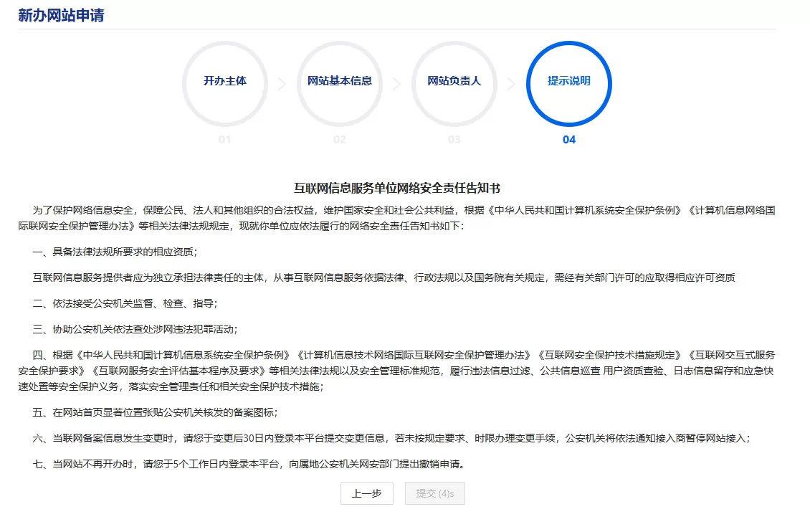
Task: Click step number 03 below 网站负责人
Action: (x=454, y=139)
